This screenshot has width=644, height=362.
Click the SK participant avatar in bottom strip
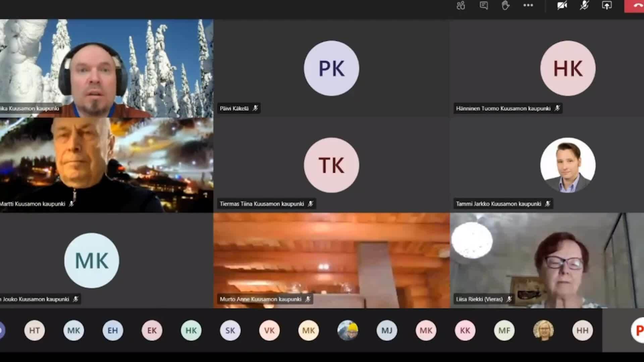tap(230, 330)
